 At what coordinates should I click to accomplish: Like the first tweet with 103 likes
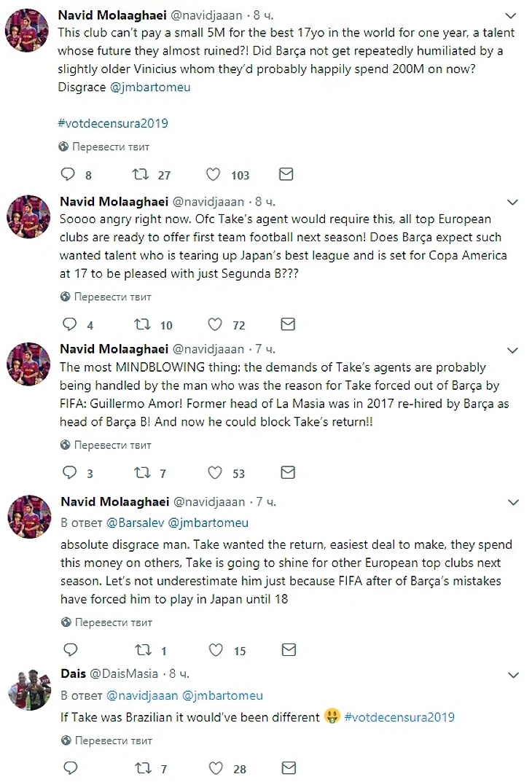214,175
